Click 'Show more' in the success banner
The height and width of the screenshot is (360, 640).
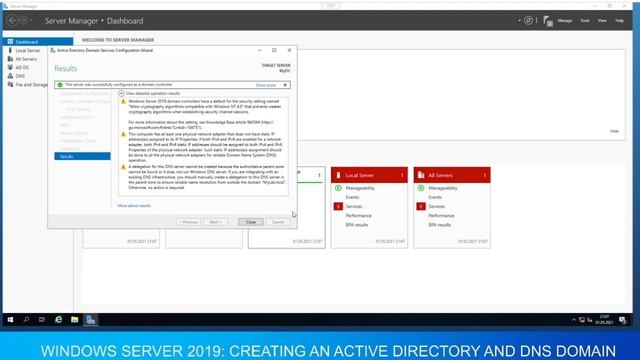(x=266, y=85)
